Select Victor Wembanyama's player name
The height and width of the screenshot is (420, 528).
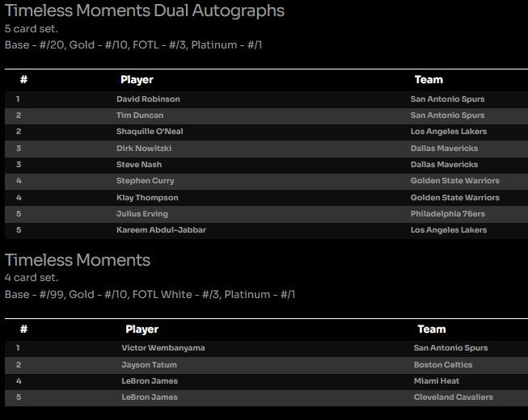pyautogui.click(x=163, y=348)
